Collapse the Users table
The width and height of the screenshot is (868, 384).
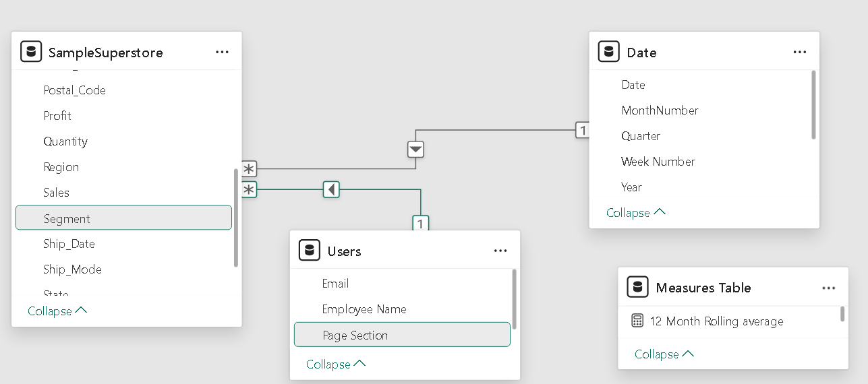tap(336, 364)
